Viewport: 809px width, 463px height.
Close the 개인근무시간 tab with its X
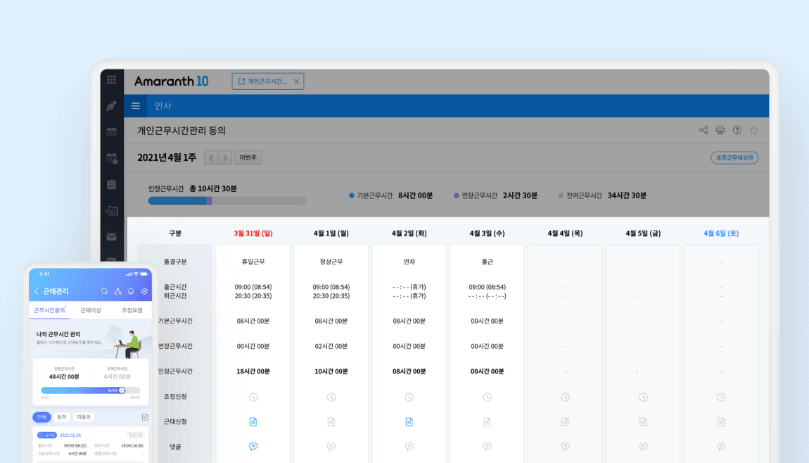pos(297,82)
